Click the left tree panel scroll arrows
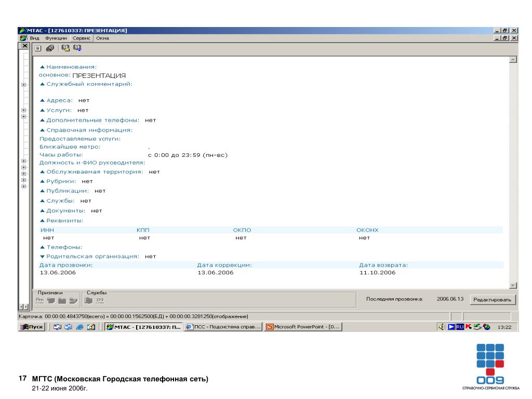The image size is (532, 399). tap(24, 307)
